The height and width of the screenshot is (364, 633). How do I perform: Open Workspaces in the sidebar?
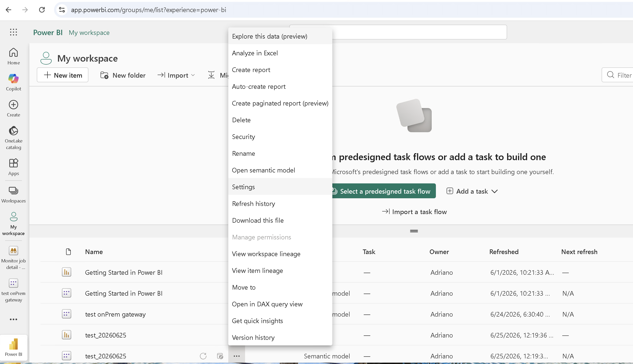[13, 195]
